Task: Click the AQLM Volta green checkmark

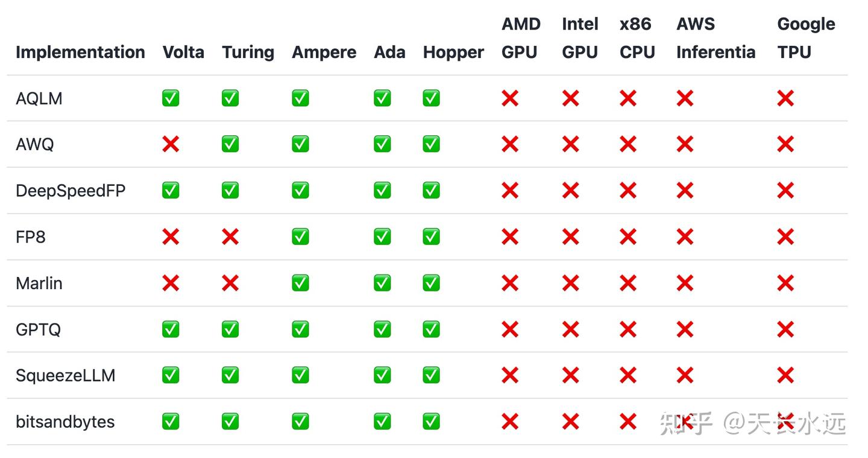Action: [171, 98]
